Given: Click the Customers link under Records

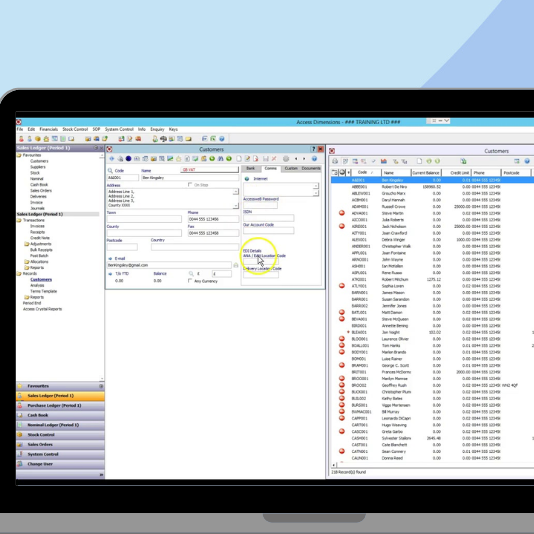Looking at the screenshot, I should click(x=41, y=280).
